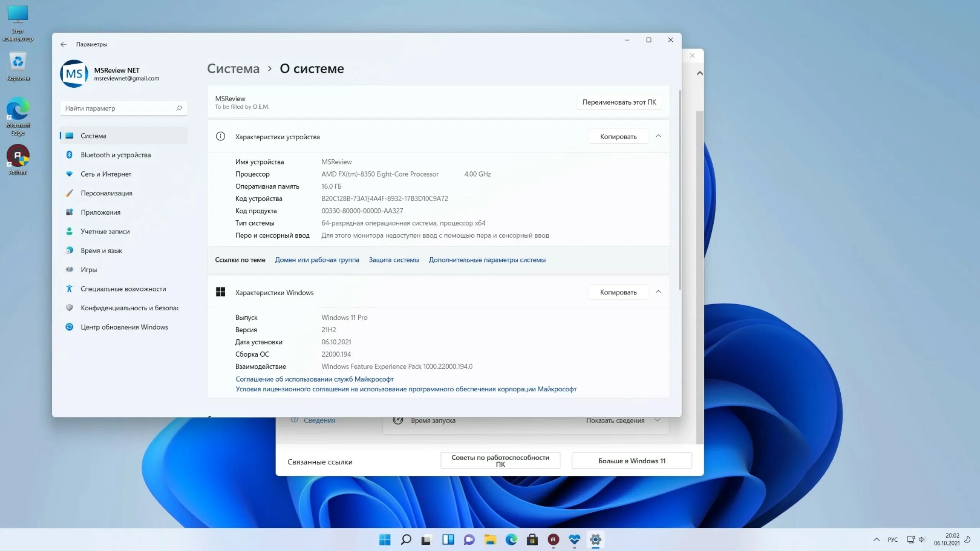Open Система category in sidebar
Screen dimensions: 980x551
coord(124,136)
